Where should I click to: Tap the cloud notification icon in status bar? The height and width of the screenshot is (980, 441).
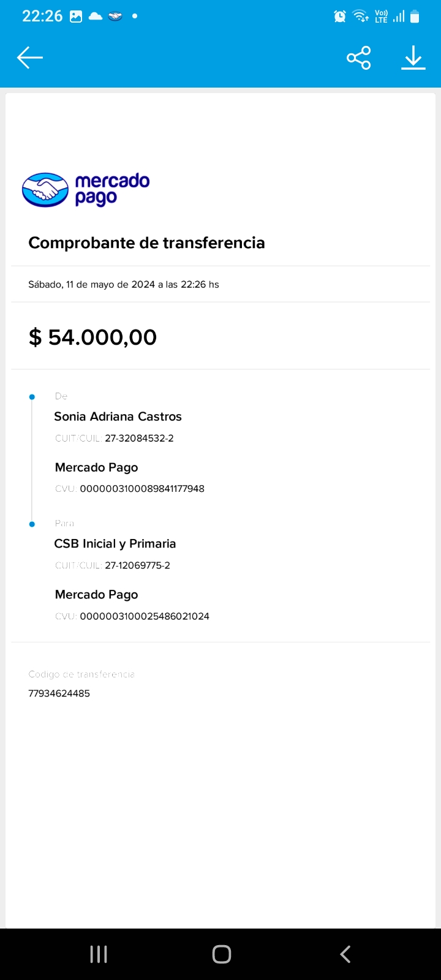(x=96, y=17)
